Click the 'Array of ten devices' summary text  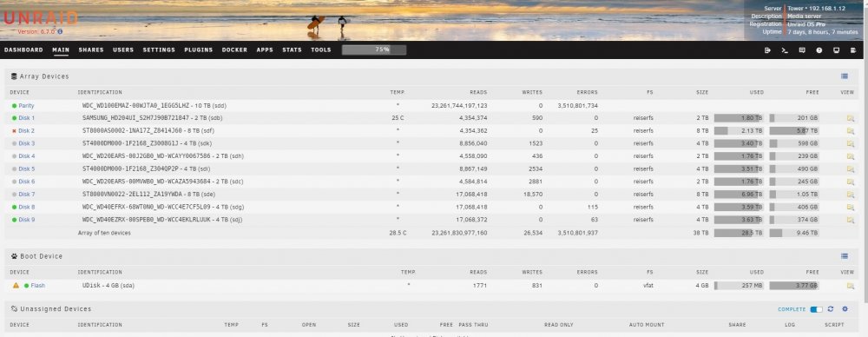104,233
